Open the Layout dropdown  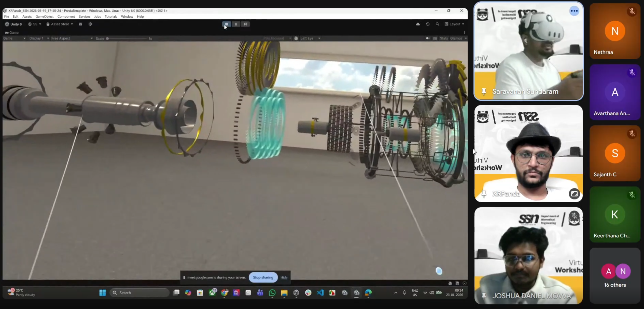click(454, 24)
